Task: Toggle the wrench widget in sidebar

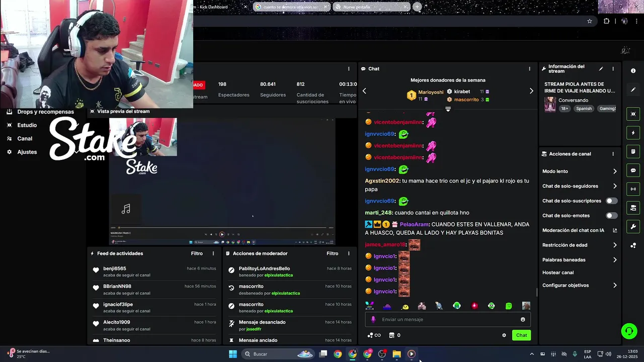Action: tap(633, 227)
